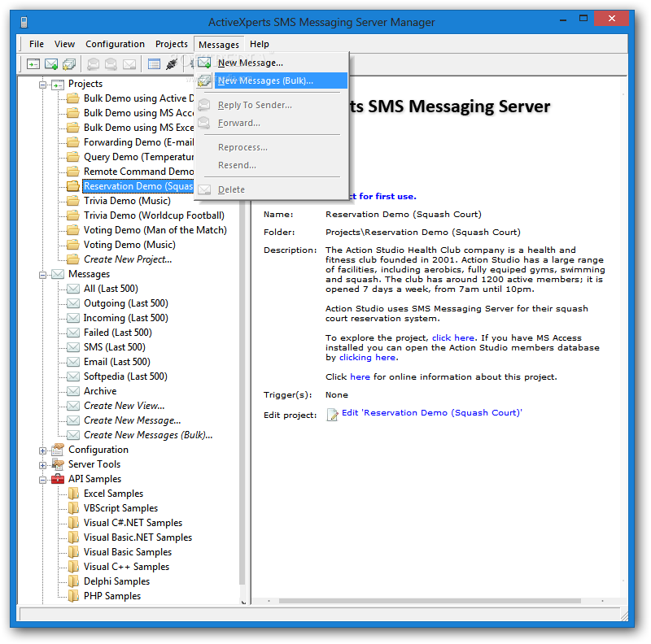Open All (Last 500) messages view
Viewport: 651px width, 644px height.
point(111,289)
